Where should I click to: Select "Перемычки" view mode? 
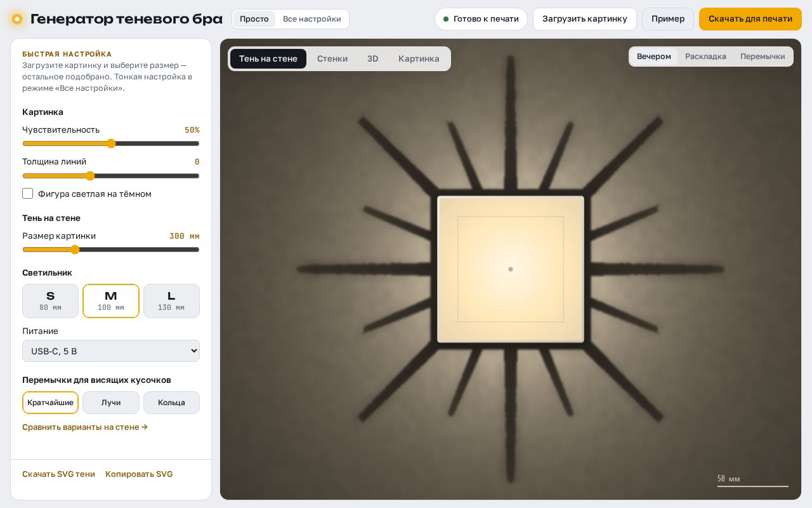point(763,57)
